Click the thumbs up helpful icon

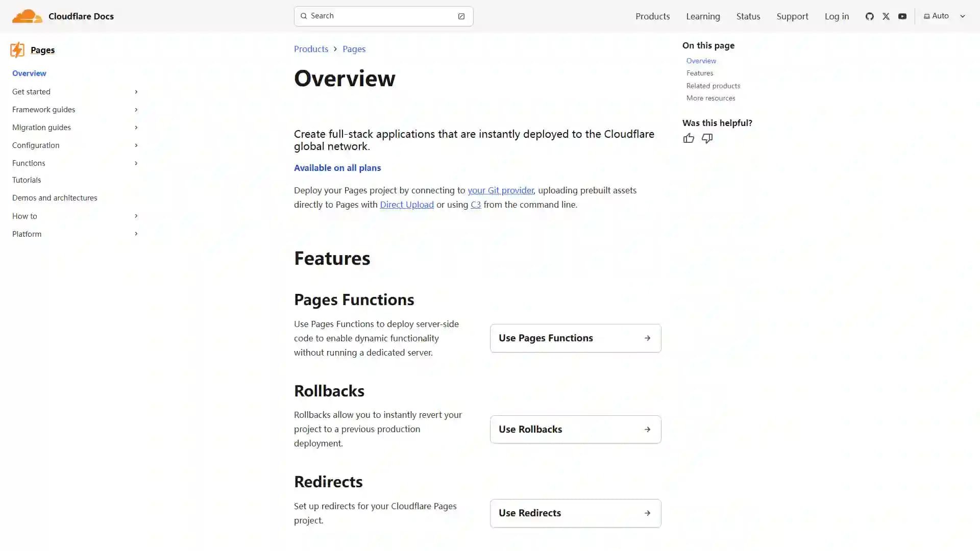689,138
